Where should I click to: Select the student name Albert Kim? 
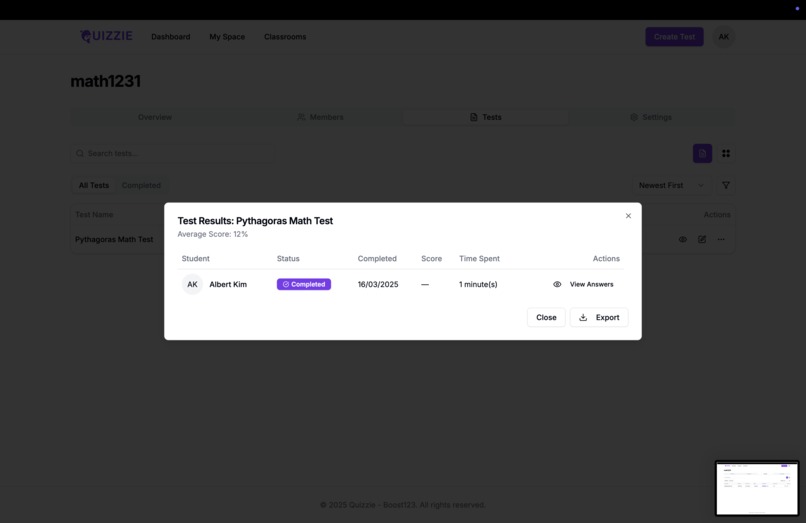pos(228,284)
